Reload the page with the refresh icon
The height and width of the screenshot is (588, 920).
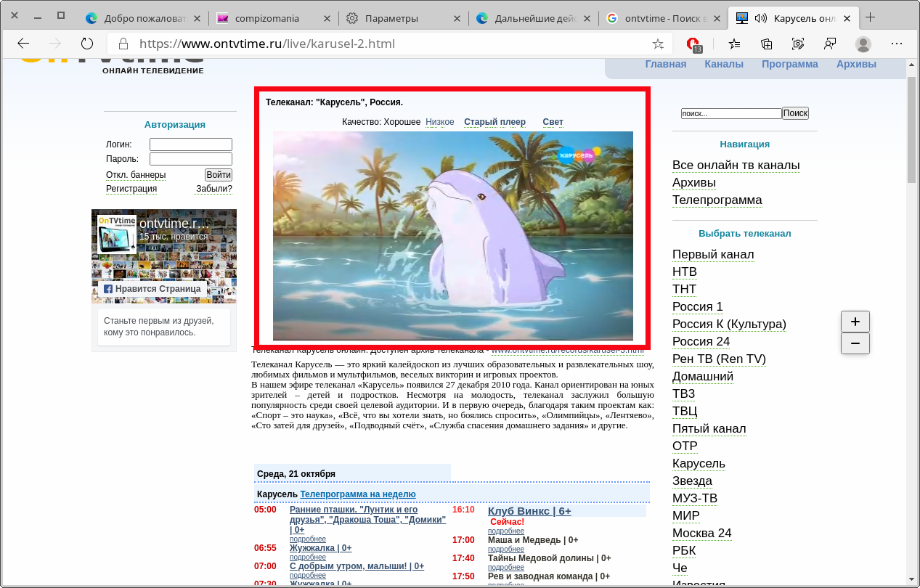click(x=87, y=44)
